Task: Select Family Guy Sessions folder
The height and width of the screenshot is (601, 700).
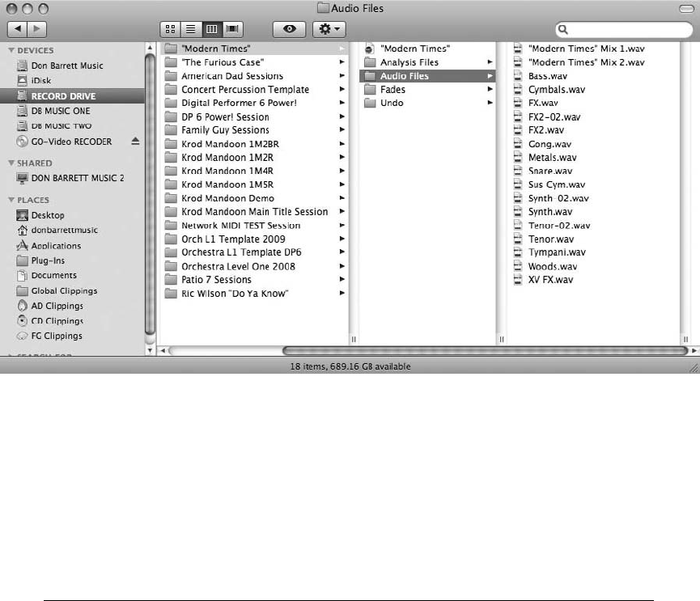Action: point(254,130)
